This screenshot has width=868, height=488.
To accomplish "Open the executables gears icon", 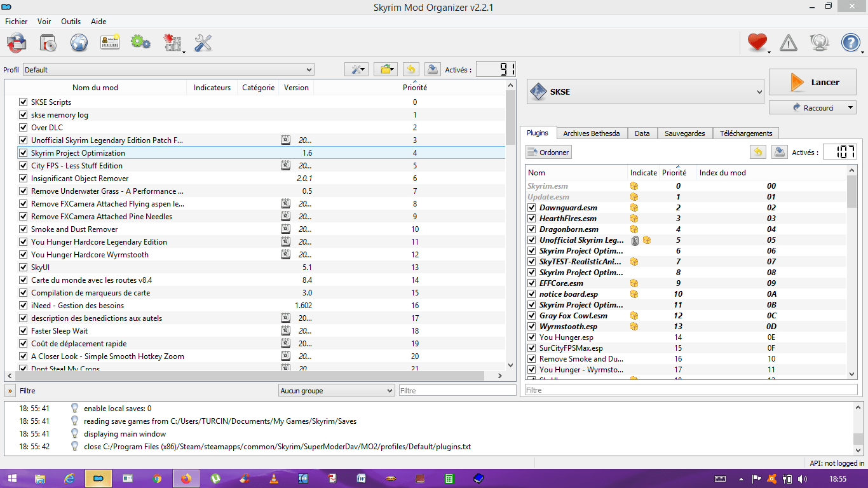I will click(x=140, y=43).
